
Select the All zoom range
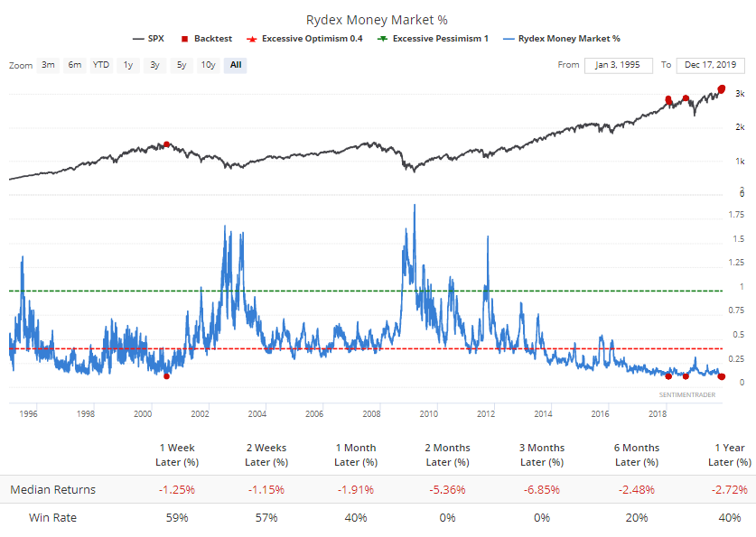pos(235,65)
